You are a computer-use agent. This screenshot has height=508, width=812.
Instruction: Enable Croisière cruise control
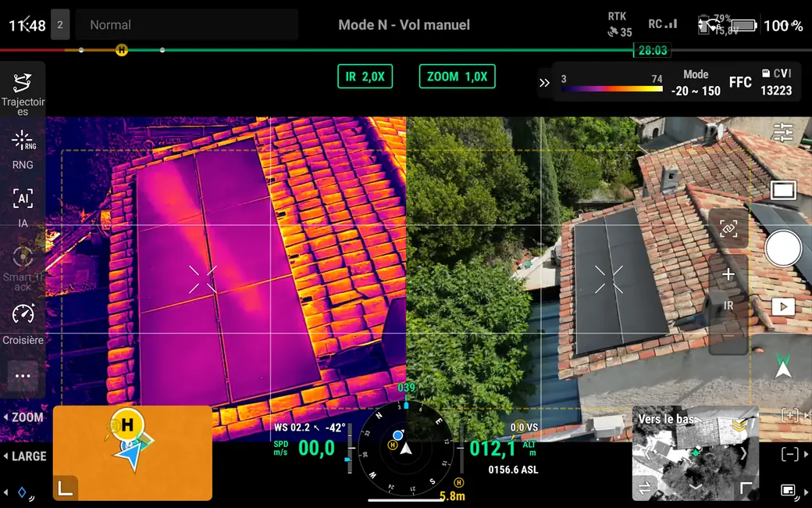click(23, 324)
